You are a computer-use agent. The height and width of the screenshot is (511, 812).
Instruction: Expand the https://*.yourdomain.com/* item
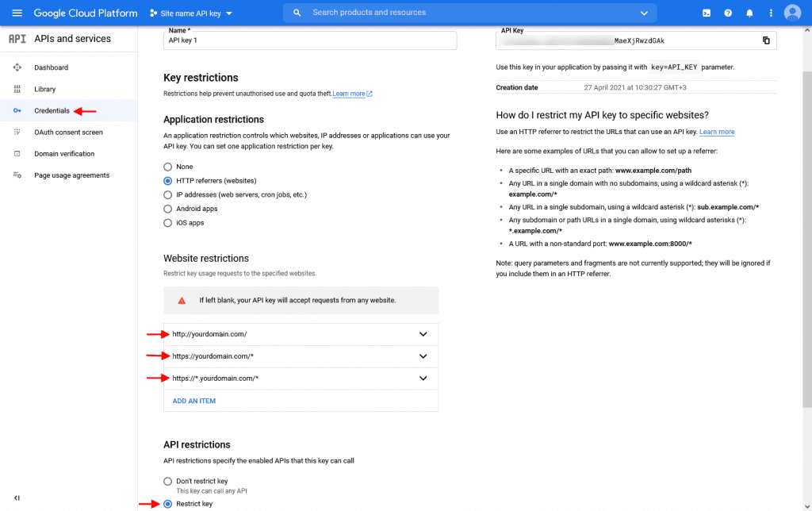[423, 378]
